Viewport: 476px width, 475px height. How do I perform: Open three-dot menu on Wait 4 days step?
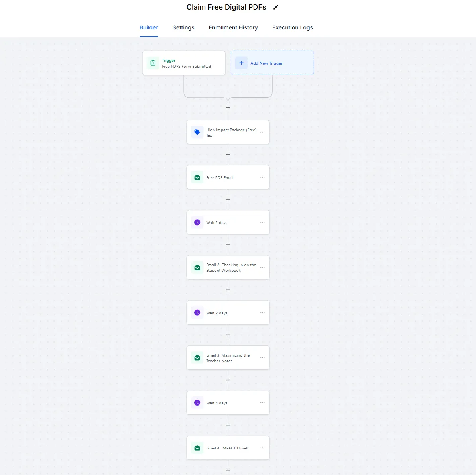coord(262,403)
